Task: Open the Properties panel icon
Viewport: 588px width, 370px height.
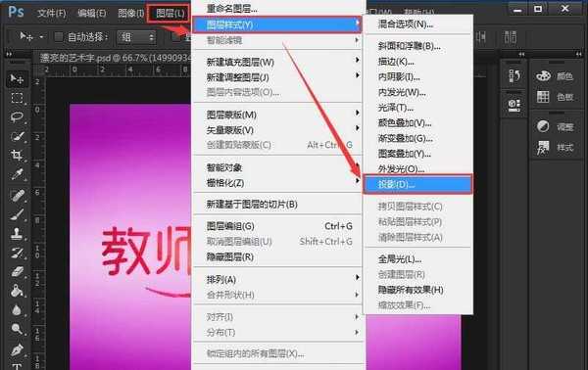Action: (x=514, y=105)
